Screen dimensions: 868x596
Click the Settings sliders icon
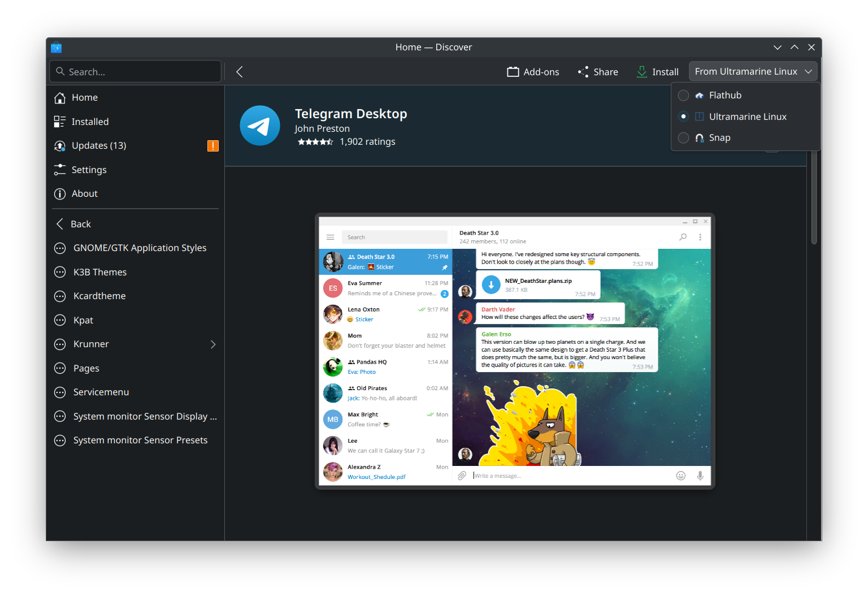click(x=60, y=170)
